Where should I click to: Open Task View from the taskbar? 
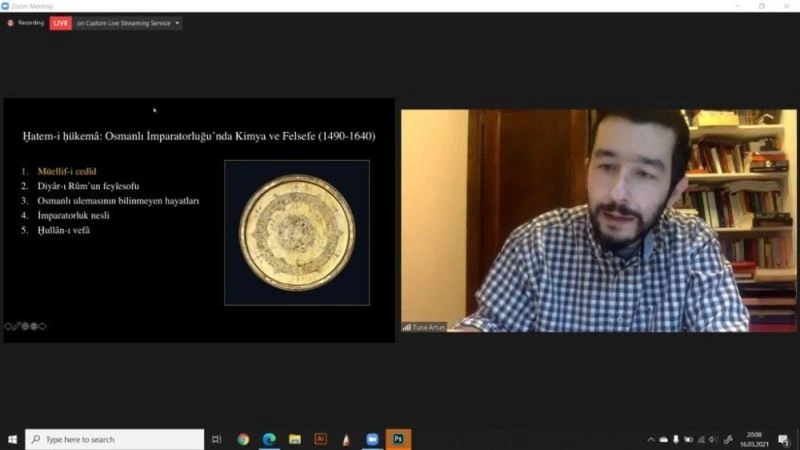coord(217,439)
